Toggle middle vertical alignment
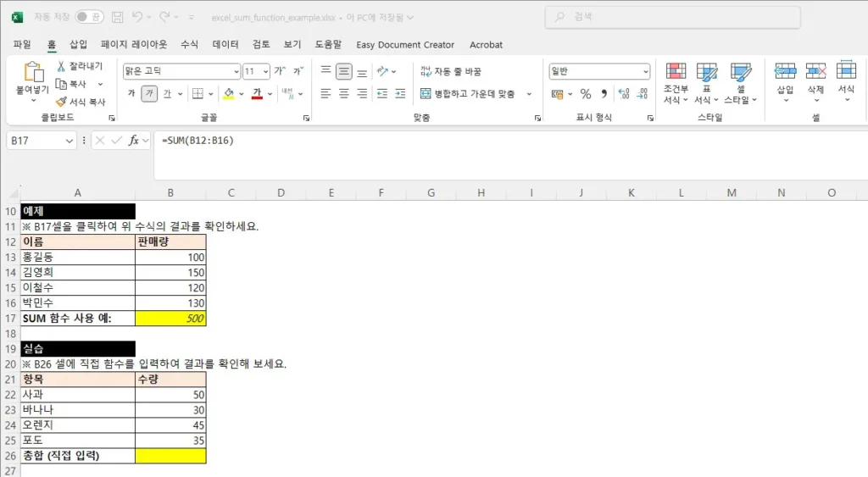Image resolution: width=868 pixels, height=477 pixels. [344, 71]
